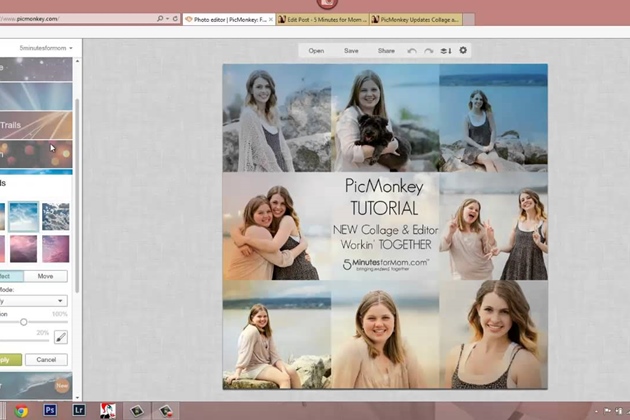This screenshot has height=420, width=630.
Task: Open Lightroom from the taskbar
Action: (x=79, y=410)
